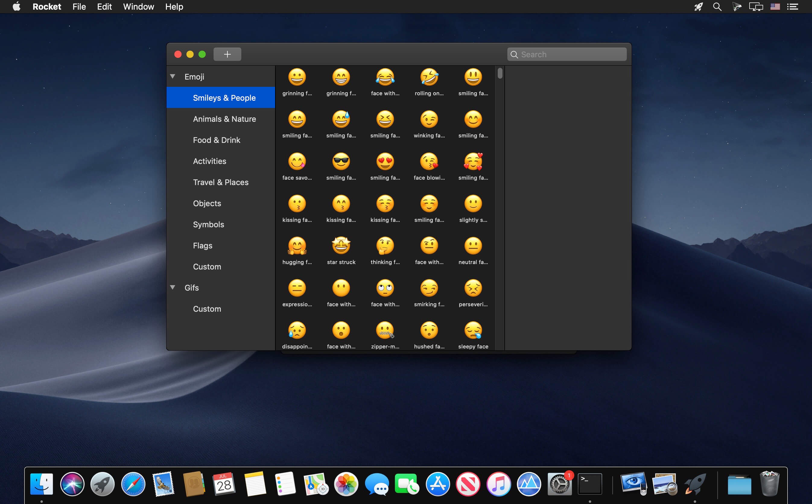Open the Animals & Nature emoji category

pos(225,119)
